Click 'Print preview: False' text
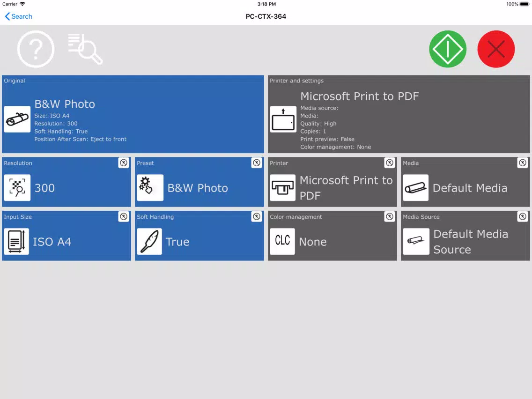532x399 pixels. pyautogui.click(x=327, y=139)
